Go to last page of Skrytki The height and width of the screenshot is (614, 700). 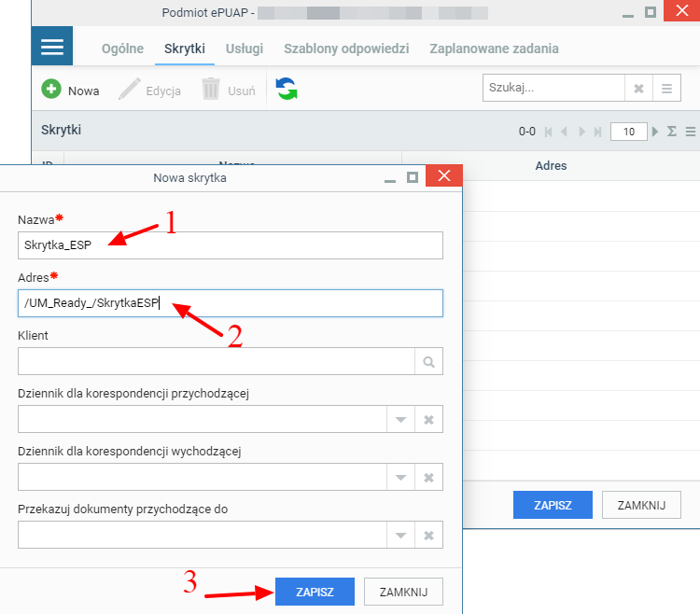(597, 132)
